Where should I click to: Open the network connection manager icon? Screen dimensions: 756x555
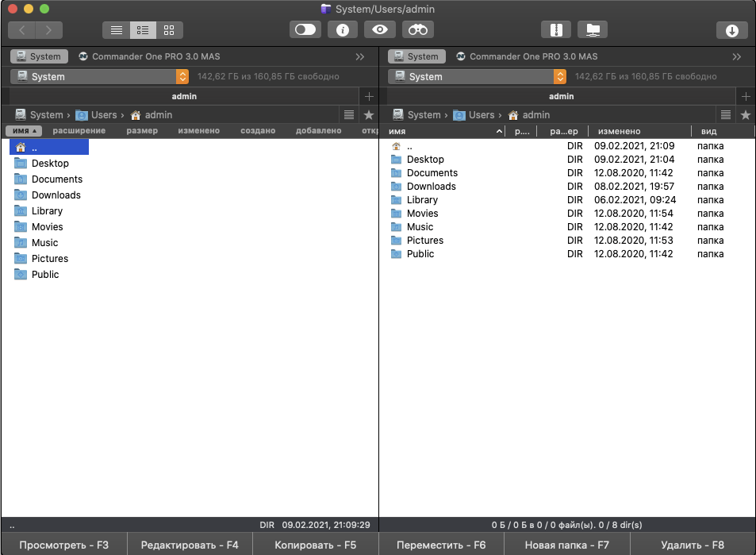(x=592, y=30)
